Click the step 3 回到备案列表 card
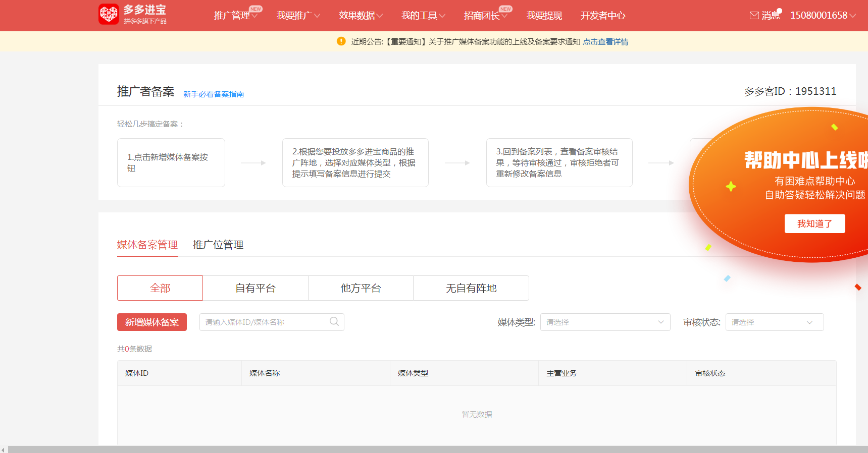Image resolution: width=868 pixels, height=453 pixels. [x=559, y=162]
